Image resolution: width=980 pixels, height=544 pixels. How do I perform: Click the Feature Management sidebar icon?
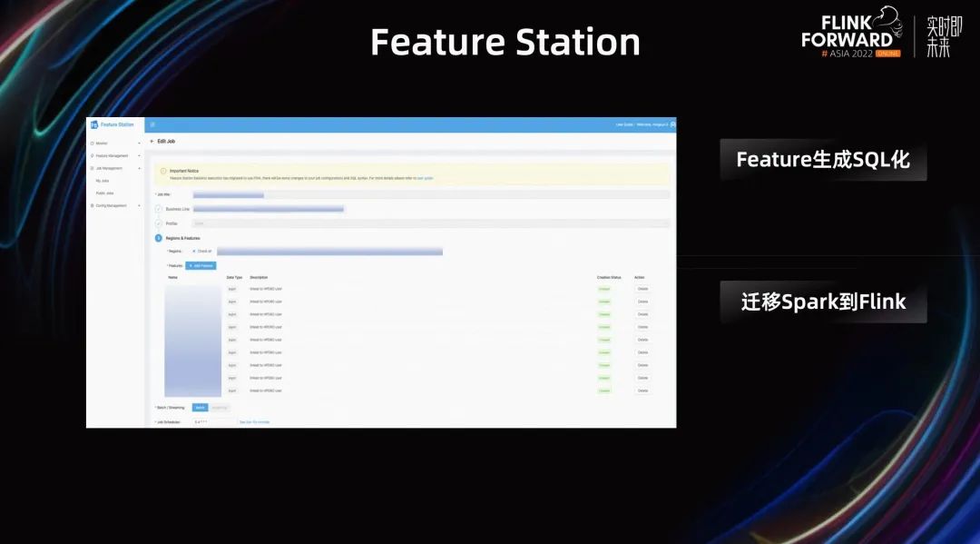(x=92, y=155)
